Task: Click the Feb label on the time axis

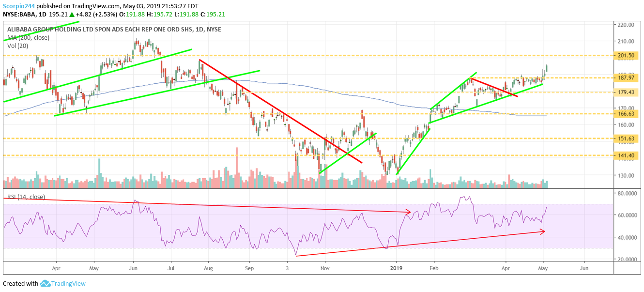Action: [x=434, y=267]
